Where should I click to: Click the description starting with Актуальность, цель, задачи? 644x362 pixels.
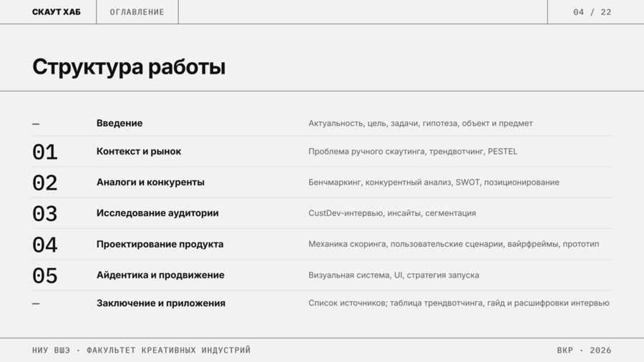coord(421,123)
